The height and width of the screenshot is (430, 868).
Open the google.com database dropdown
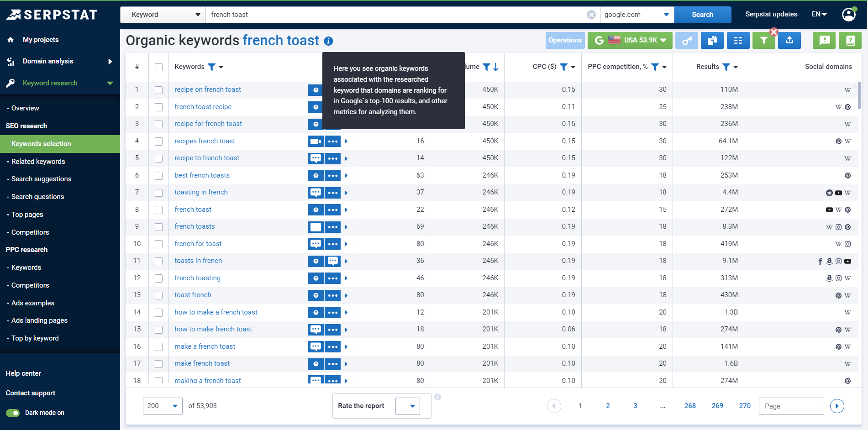click(x=636, y=14)
